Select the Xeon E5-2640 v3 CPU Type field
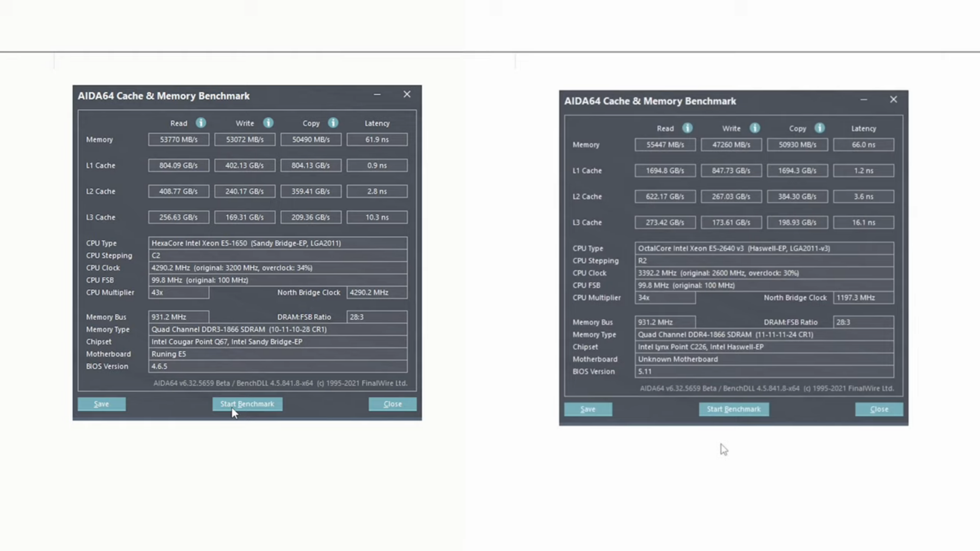980x551 pixels. pyautogui.click(x=764, y=248)
